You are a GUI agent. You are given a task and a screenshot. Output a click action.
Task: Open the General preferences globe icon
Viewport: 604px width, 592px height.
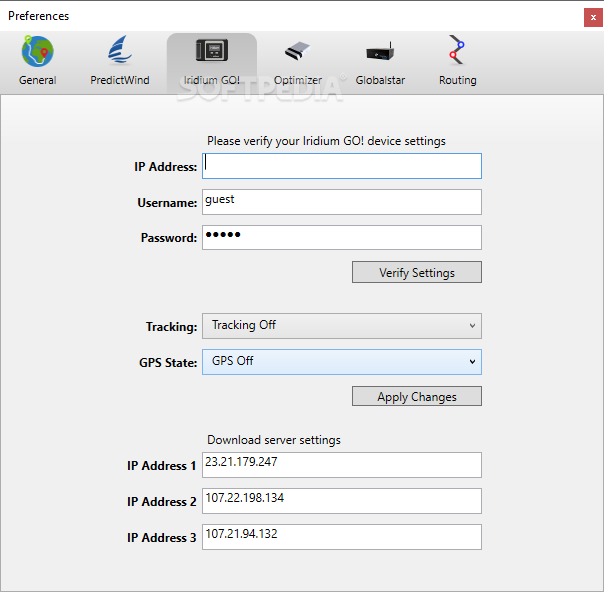[37, 51]
